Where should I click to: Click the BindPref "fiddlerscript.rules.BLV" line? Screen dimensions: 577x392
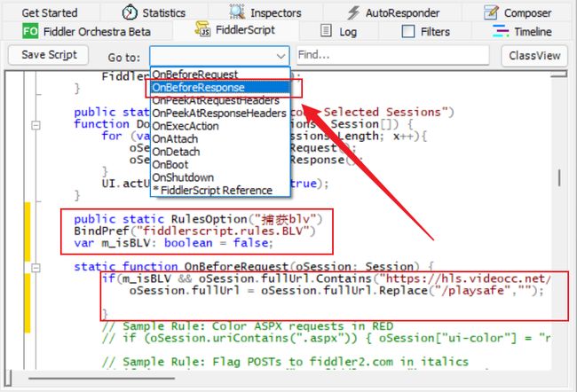click(194, 231)
